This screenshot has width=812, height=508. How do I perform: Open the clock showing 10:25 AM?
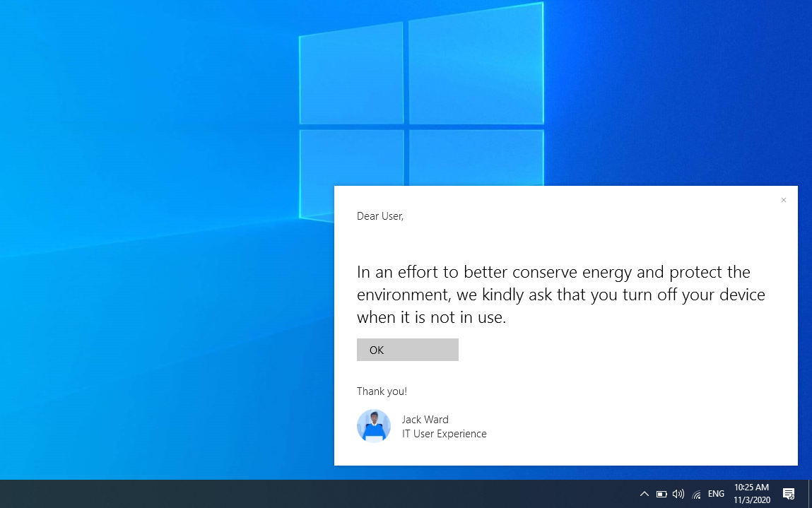(x=751, y=488)
